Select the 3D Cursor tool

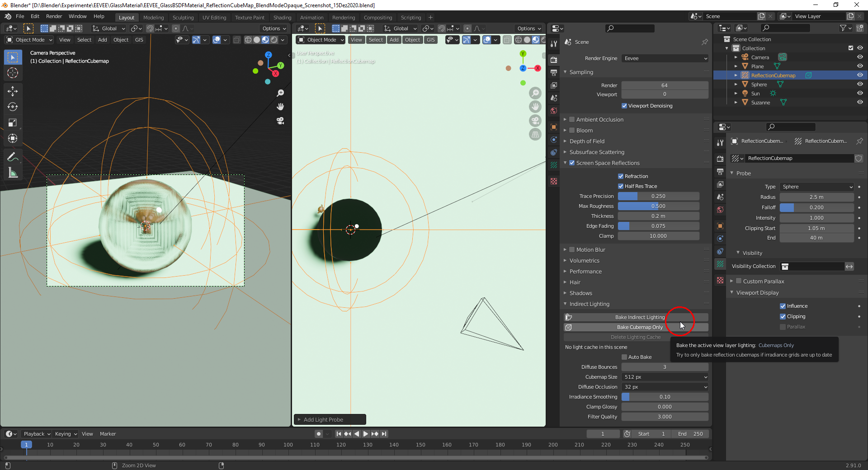pyautogui.click(x=13, y=73)
